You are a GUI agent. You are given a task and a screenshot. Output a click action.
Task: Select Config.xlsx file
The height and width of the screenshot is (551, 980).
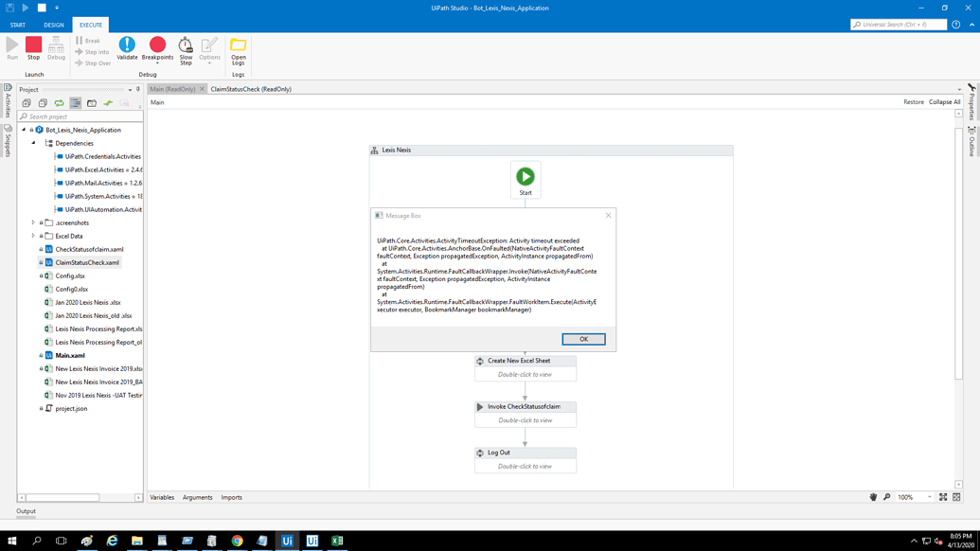click(x=69, y=275)
